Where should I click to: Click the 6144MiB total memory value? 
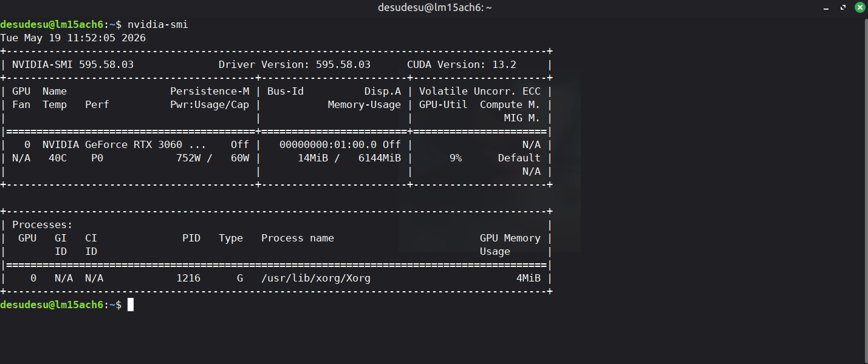pos(380,158)
